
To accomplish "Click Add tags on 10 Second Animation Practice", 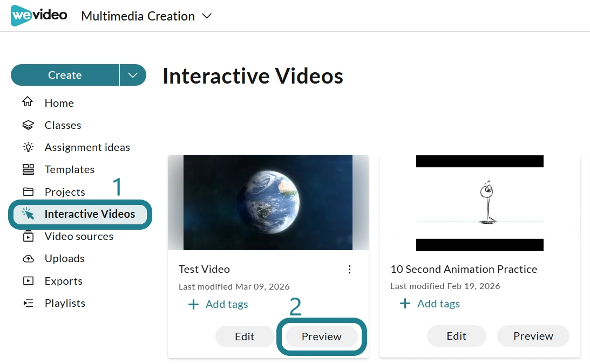I will click(x=438, y=304).
